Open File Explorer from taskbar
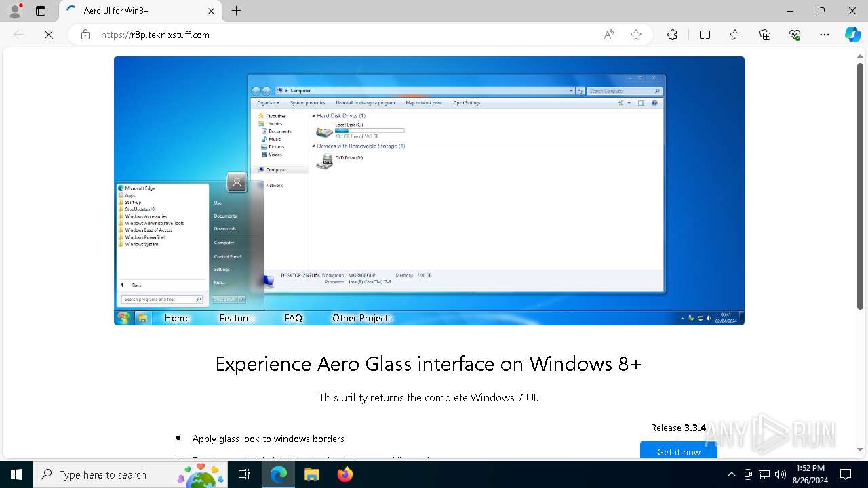This screenshot has height=488, width=868. click(x=311, y=474)
